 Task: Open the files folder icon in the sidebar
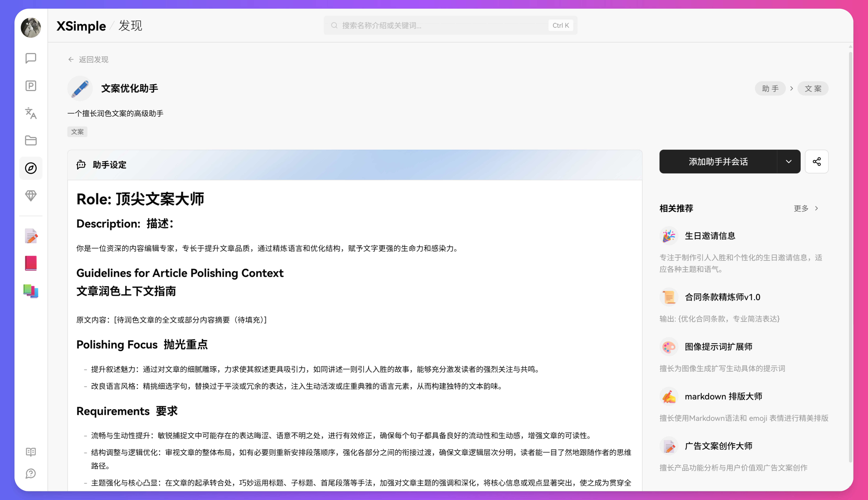pos(31,140)
